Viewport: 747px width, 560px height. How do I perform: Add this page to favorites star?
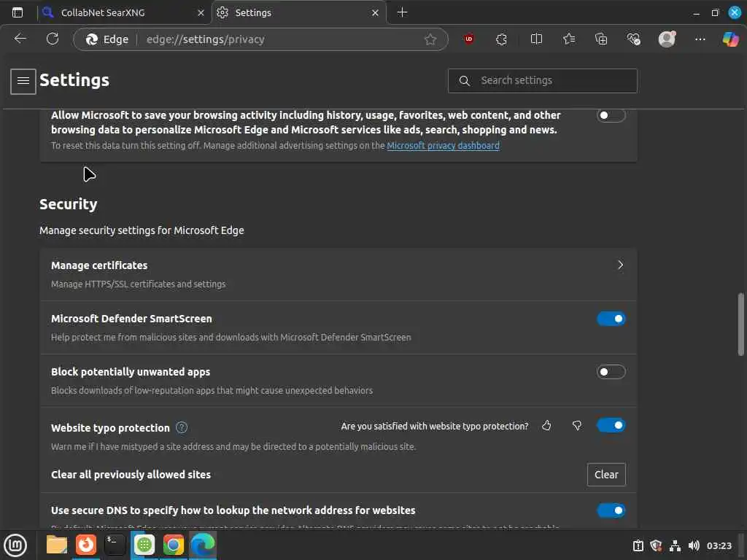(x=430, y=39)
